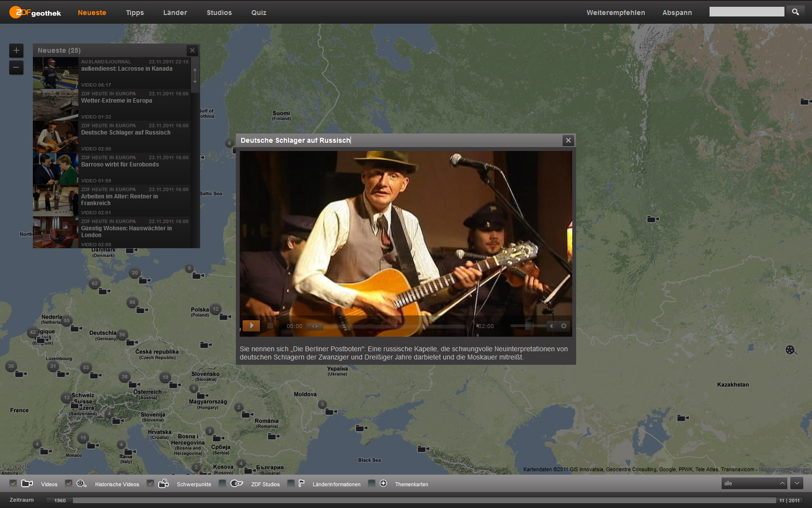Viewport: 812px width, 508px height.
Task: Stop the video with the square button
Action: tap(270, 326)
